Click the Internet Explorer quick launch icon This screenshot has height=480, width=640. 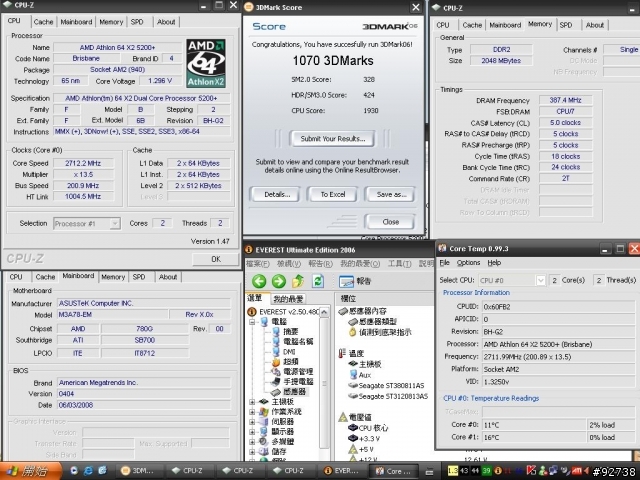point(88,471)
